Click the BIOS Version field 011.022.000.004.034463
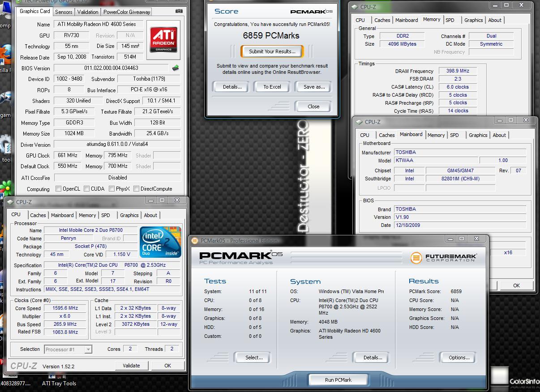 111,68
